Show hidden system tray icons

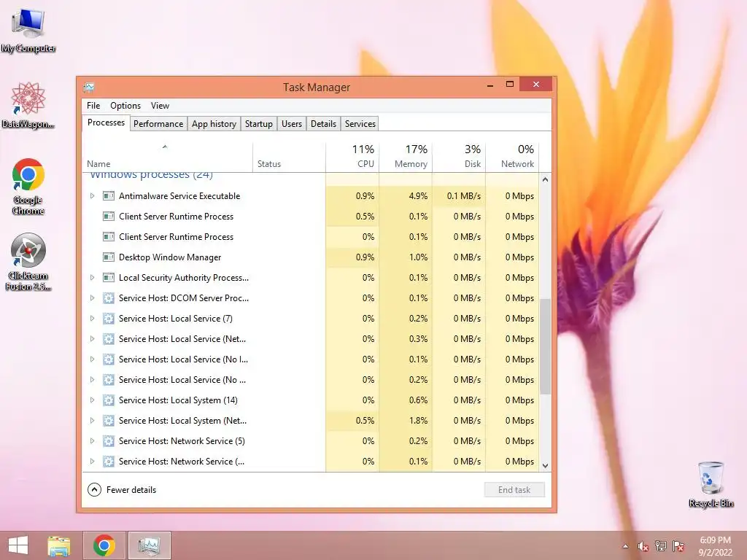625,546
